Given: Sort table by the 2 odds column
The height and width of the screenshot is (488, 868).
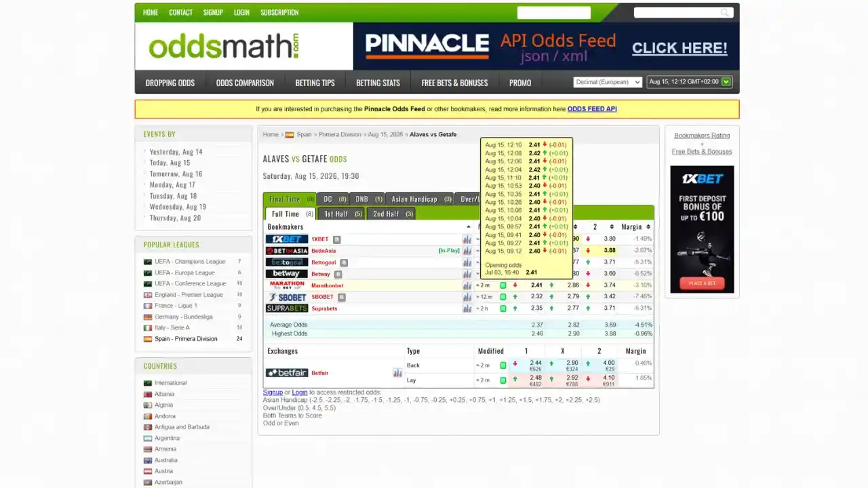Looking at the screenshot, I should [x=612, y=227].
